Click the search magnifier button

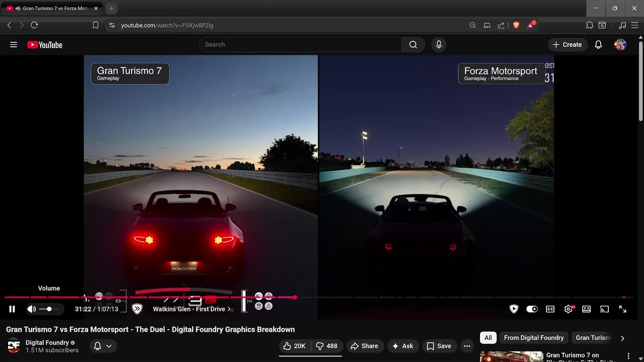pos(413,45)
